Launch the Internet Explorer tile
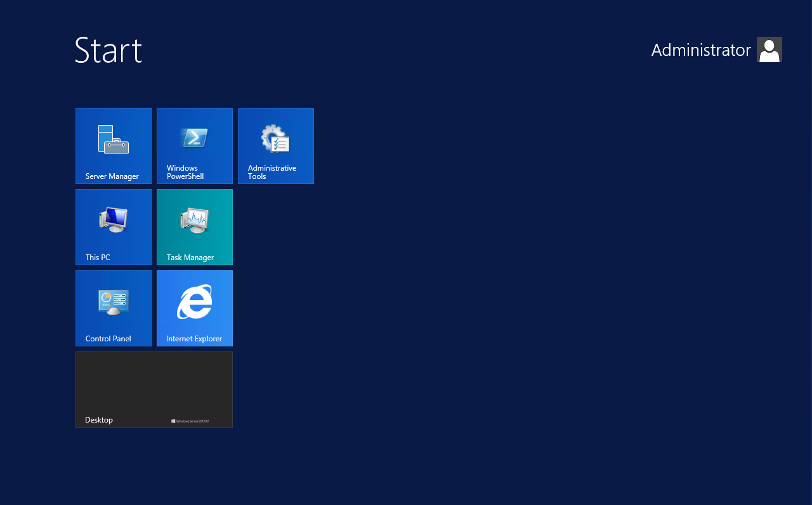 [x=195, y=308]
